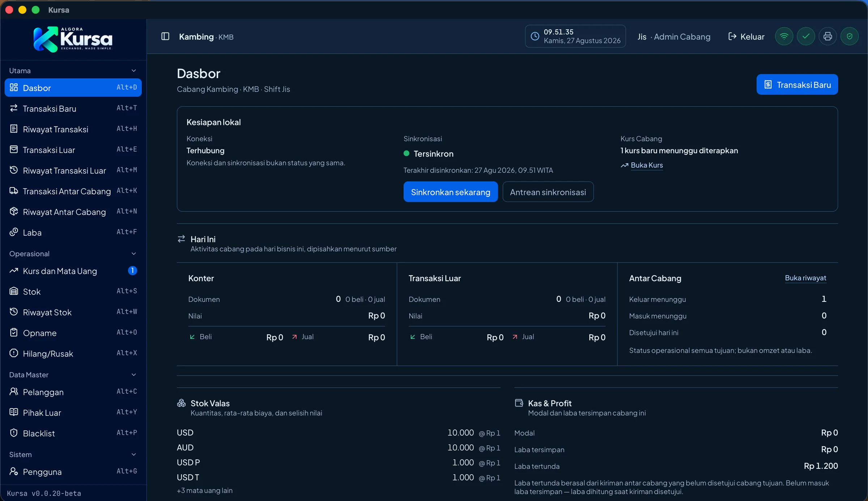The width and height of the screenshot is (868, 501).
Task: Click the Stok Valas coins icon
Action: (181, 403)
